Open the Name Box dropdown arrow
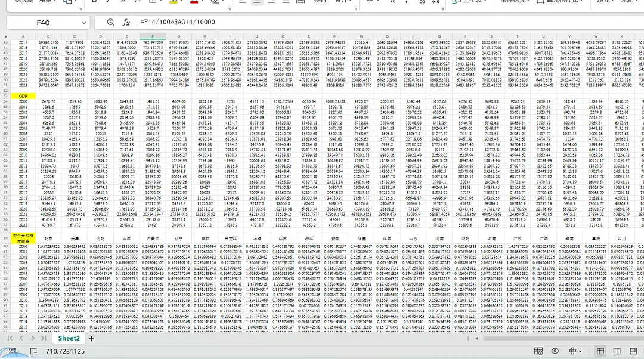The height and width of the screenshot is (359, 644). coord(84,23)
